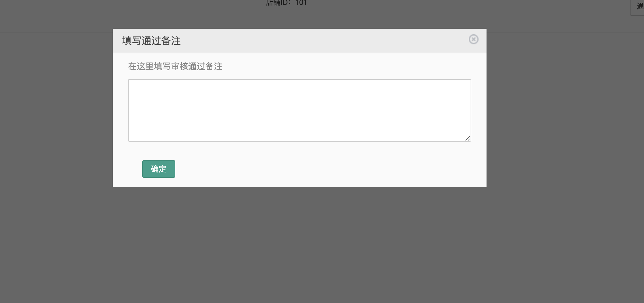Screen dimensions: 644x303
Task: Select the corner resize handle of the textarea
Action: tap(468, 139)
